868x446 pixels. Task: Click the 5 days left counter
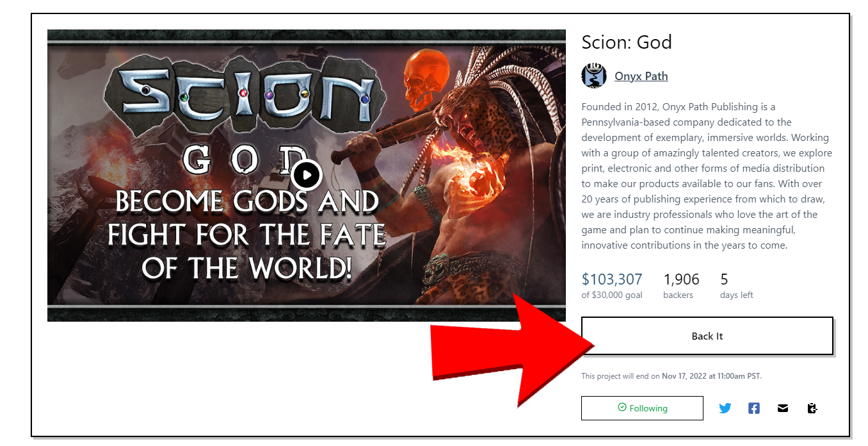[x=725, y=279]
